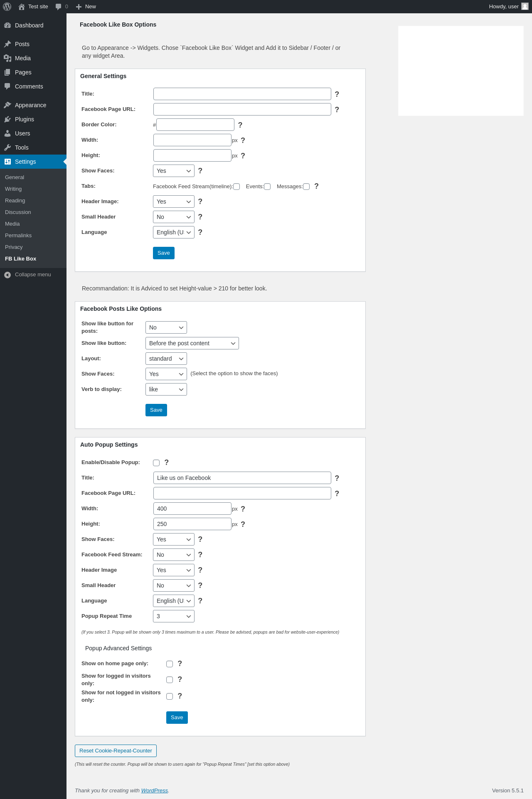Click help icon beside Small Header in General Settings
The height and width of the screenshot is (799, 532).
(200, 217)
